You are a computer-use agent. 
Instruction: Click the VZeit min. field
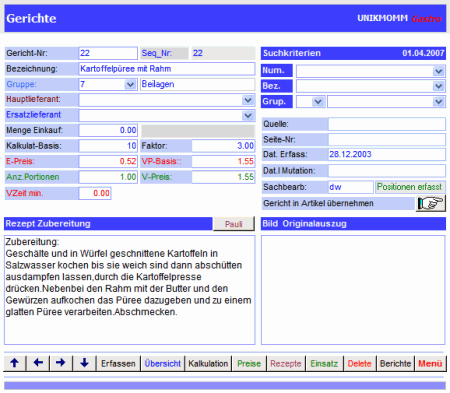(95, 193)
